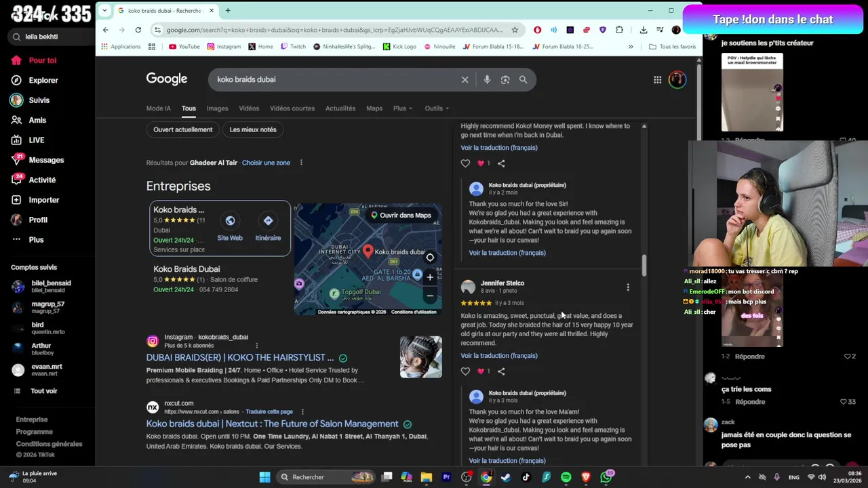
Task: Like Jennifer Stelco's review with heart
Action: (x=465, y=371)
